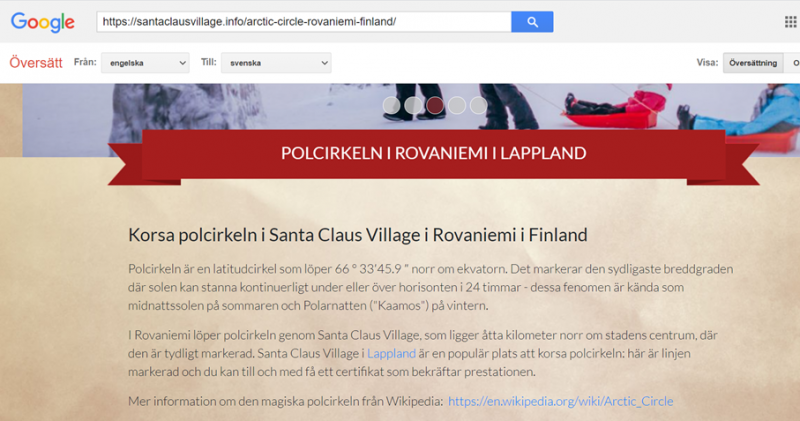
Task: Select the active third carousel dot
Action: click(435, 105)
